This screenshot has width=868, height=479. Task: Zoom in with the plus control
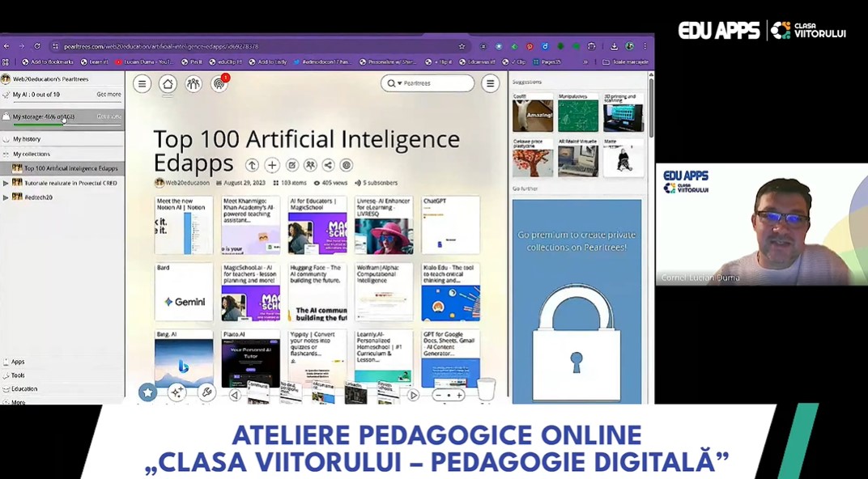459,396
